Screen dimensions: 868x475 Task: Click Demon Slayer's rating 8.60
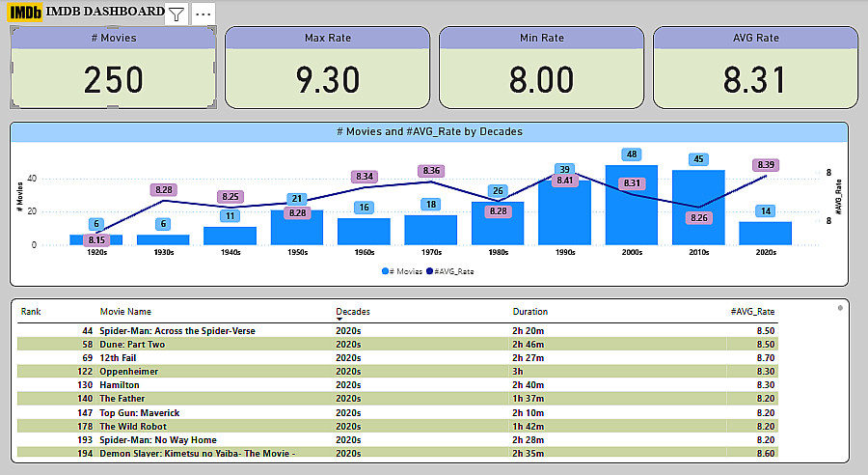[766, 453]
